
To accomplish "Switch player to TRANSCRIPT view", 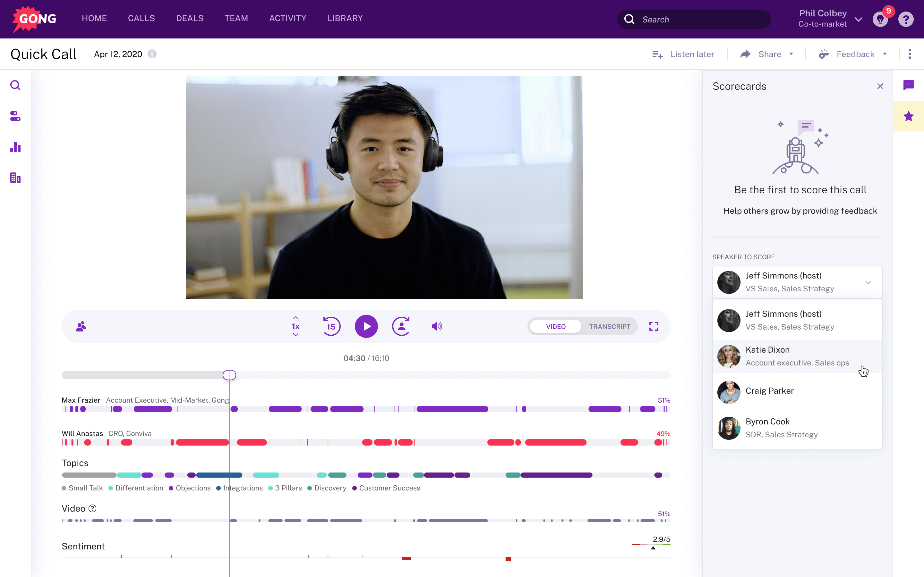I will pos(609,327).
